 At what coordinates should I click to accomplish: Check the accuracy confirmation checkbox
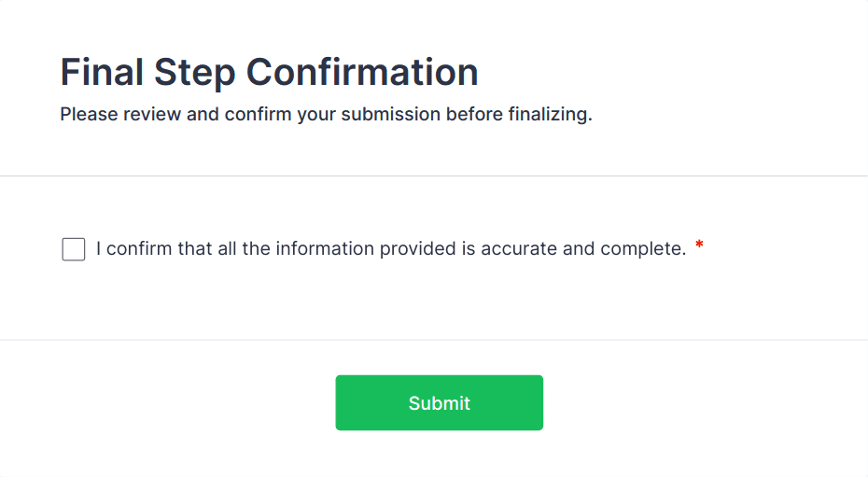point(74,249)
